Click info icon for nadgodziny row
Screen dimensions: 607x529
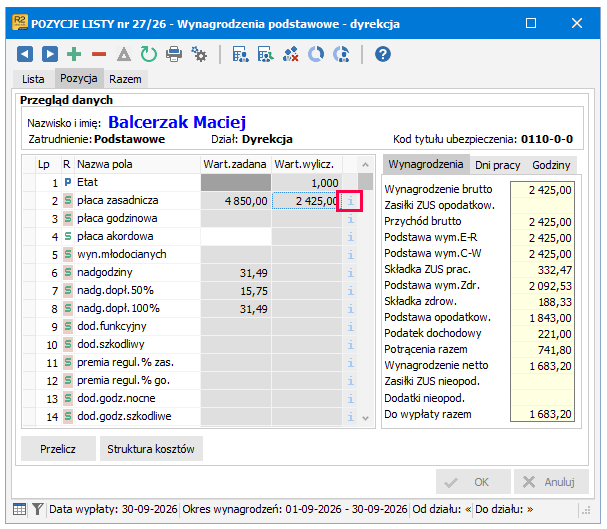[350, 273]
